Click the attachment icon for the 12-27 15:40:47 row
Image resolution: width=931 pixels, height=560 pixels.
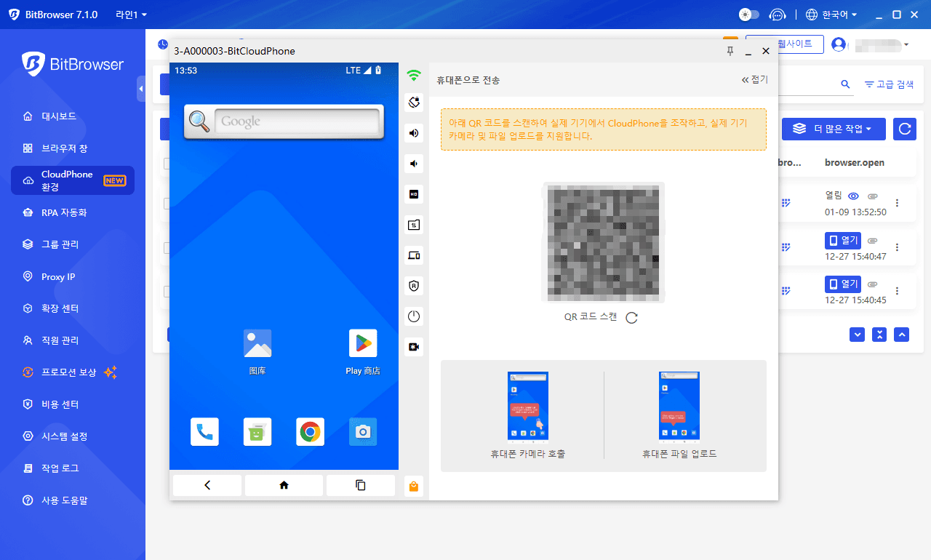coord(873,241)
